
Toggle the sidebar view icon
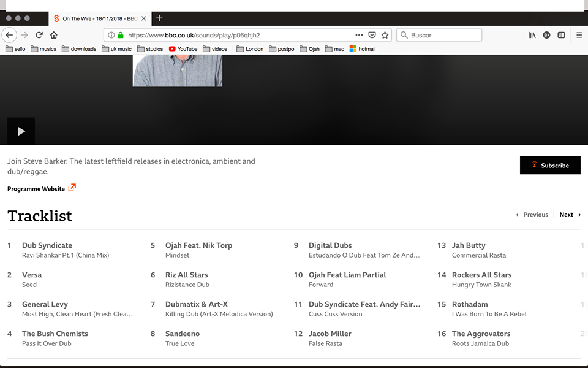pos(561,35)
